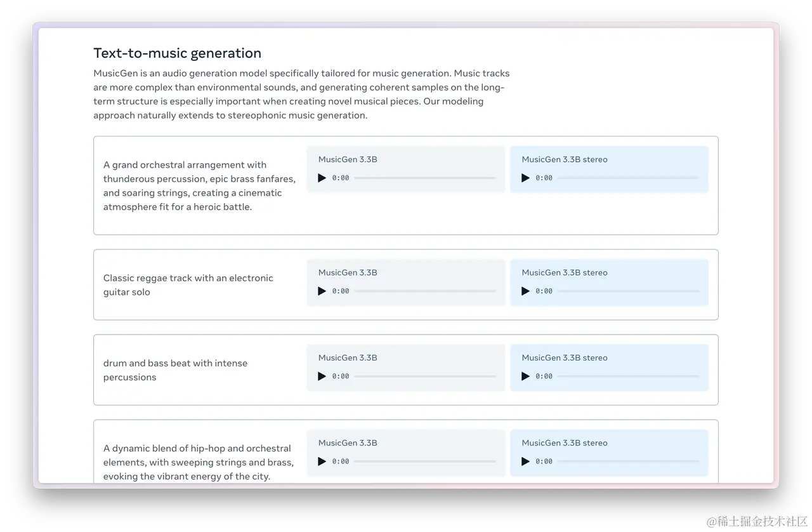Seek in orchestral battle stereo progress bar
812x532 pixels.
tap(628, 178)
